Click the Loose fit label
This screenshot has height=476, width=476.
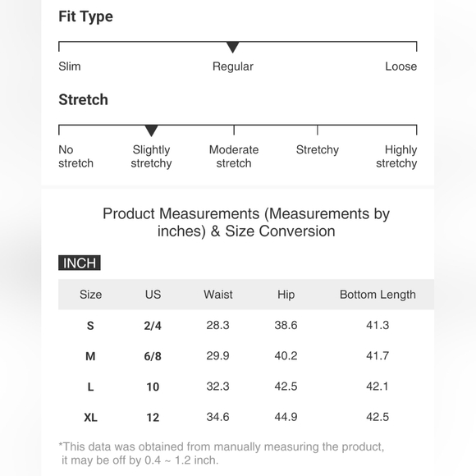click(x=401, y=66)
